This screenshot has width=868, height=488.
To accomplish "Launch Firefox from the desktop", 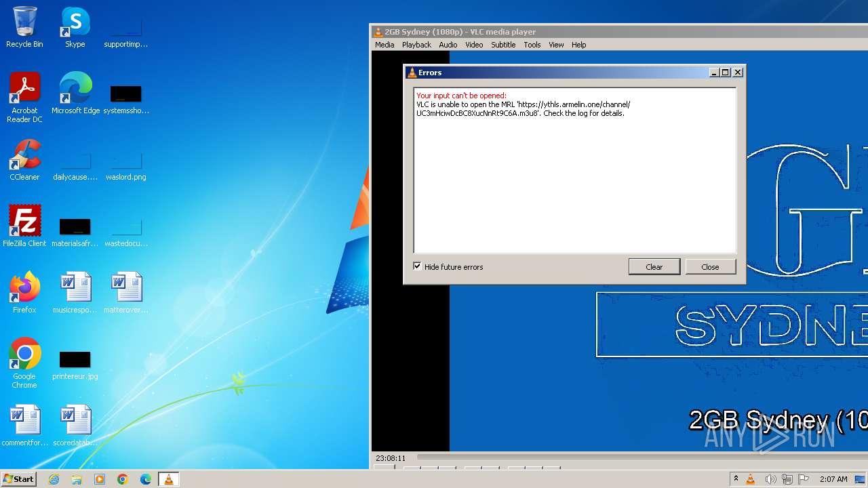I will pyautogui.click(x=24, y=293).
